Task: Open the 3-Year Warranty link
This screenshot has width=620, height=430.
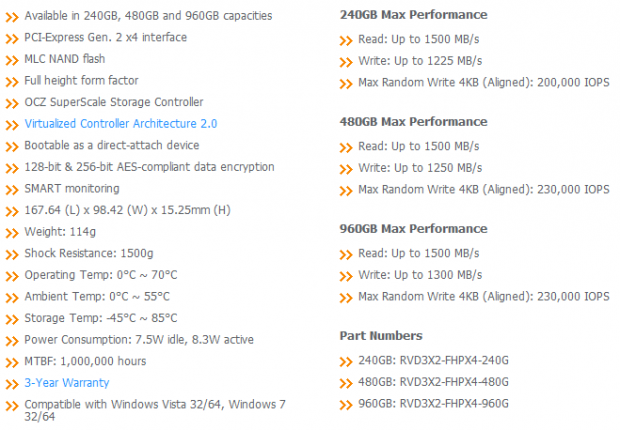Action: click(x=66, y=383)
